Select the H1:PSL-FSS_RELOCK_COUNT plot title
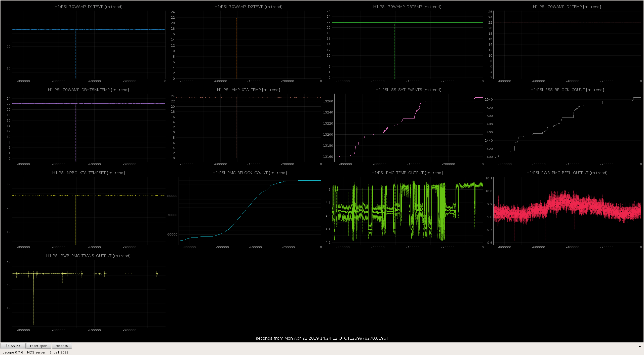 567,90
